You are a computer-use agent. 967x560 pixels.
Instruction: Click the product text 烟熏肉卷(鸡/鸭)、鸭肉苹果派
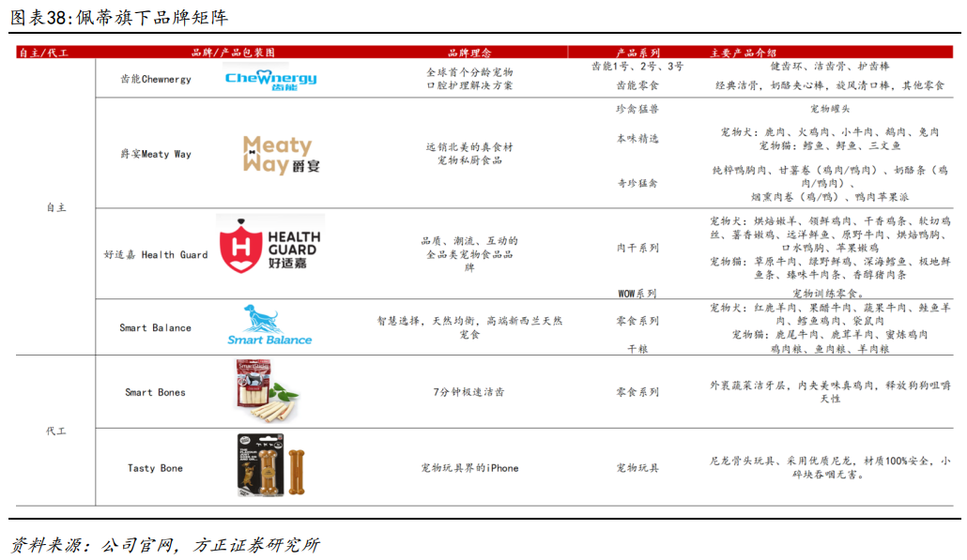(830, 197)
